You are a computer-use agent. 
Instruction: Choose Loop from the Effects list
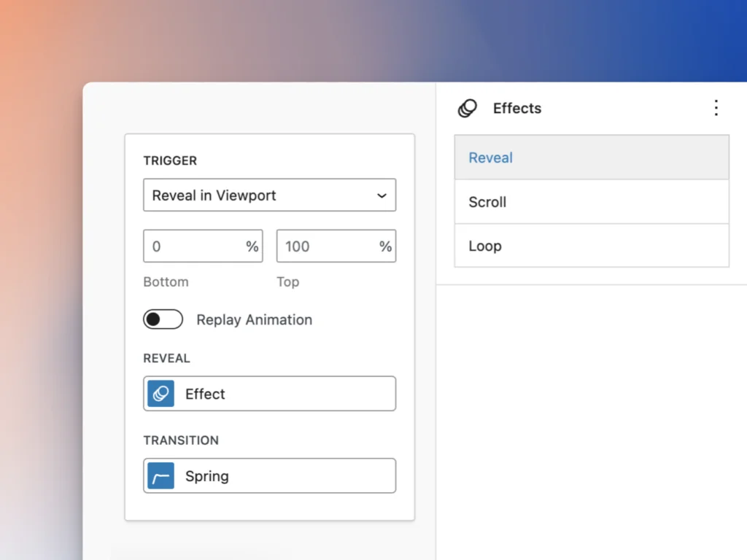click(591, 246)
